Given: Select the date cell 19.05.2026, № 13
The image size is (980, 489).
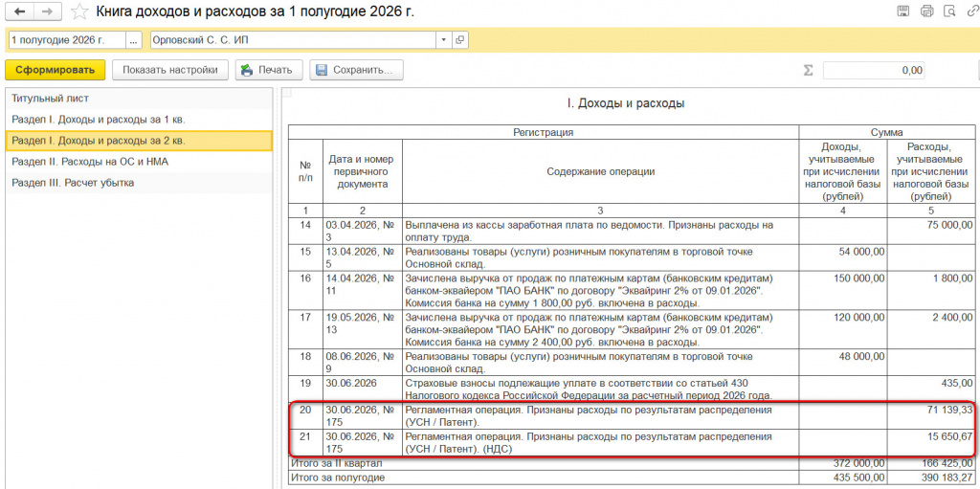Looking at the screenshot, I should 361,329.
